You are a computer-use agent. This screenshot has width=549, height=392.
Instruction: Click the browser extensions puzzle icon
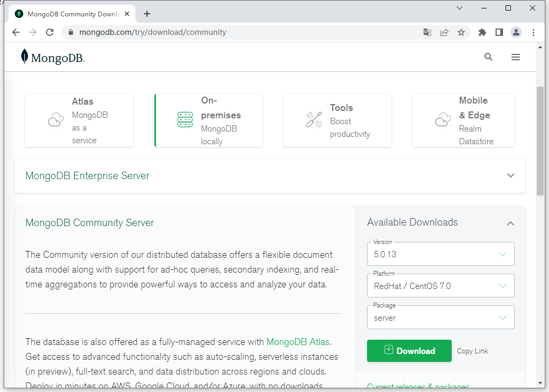[x=482, y=32]
